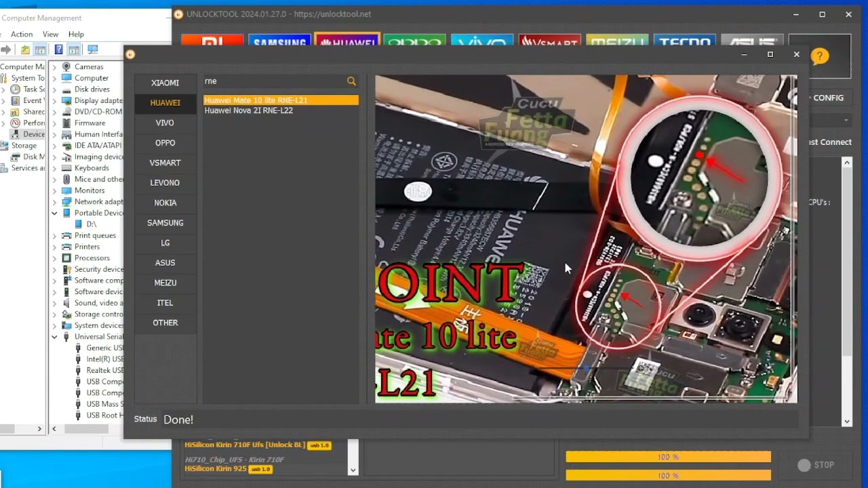Screen dimensions: 868x488
Task: Collapse the Universal Serial Bus controllers node
Action: 54,336
